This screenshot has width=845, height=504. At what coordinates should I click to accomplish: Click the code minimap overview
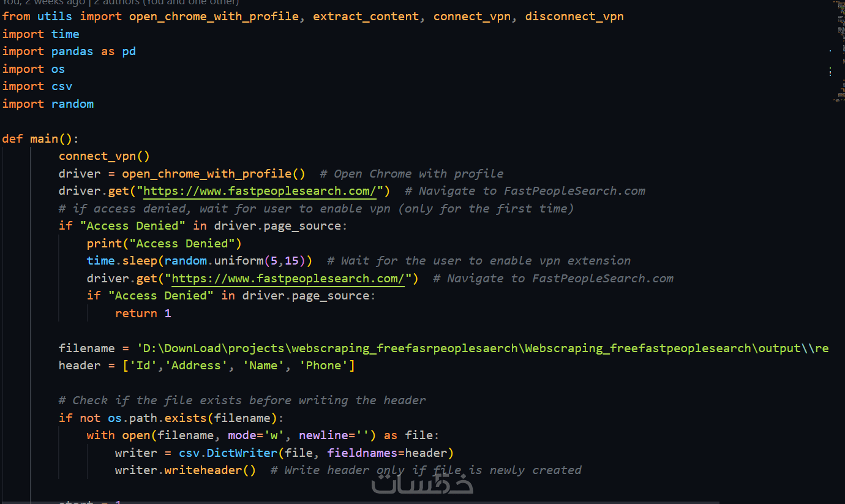(x=838, y=51)
